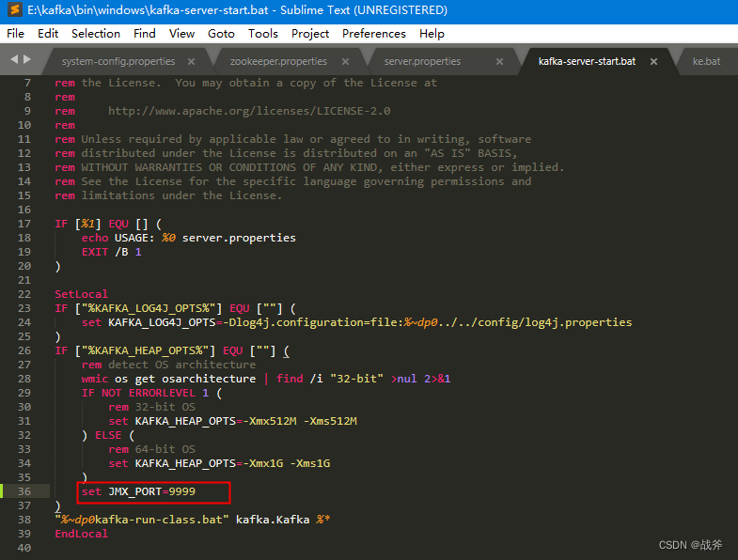Image resolution: width=738 pixels, height=560 pixels.
Task: Click the osarchitecture word on line 28
Action: pos(209,379)
